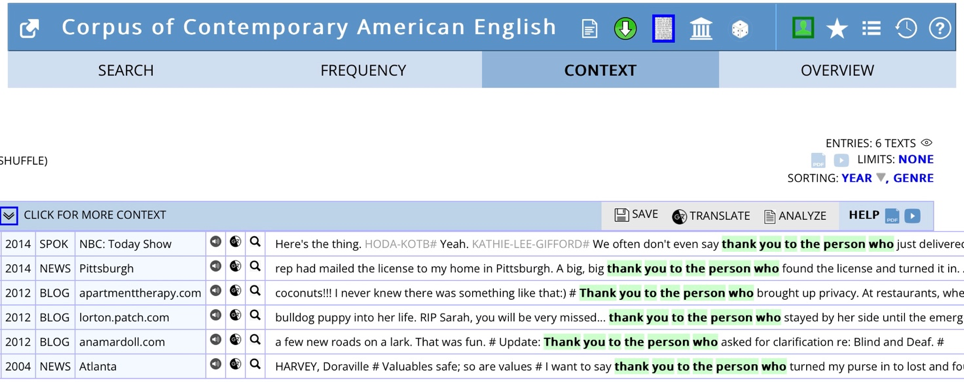
Task: Click globe icon in apartmenttherapy.com row
Action: pos(235,291)
